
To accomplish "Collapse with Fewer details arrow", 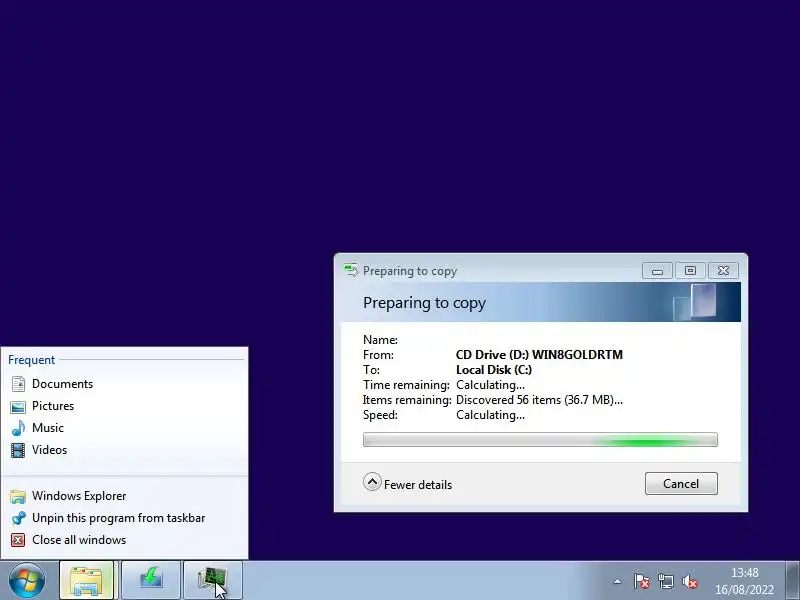I will click(x=372, y=482).
